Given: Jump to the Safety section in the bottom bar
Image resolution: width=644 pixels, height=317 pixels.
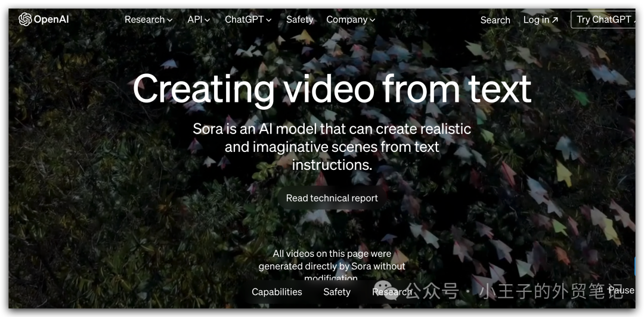Looking at the screenshot, I should [x=337, y=292].
